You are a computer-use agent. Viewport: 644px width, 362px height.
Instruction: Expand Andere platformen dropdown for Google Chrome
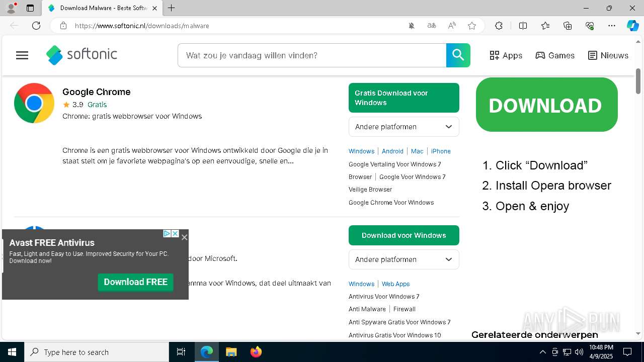pos(404,127)
